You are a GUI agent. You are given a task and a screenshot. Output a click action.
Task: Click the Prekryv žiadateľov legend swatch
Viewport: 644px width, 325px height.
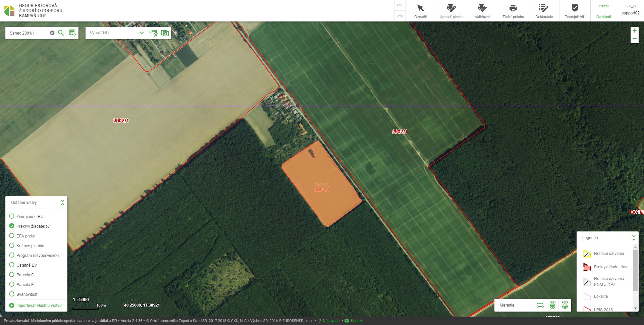click(x=587, y=267)
